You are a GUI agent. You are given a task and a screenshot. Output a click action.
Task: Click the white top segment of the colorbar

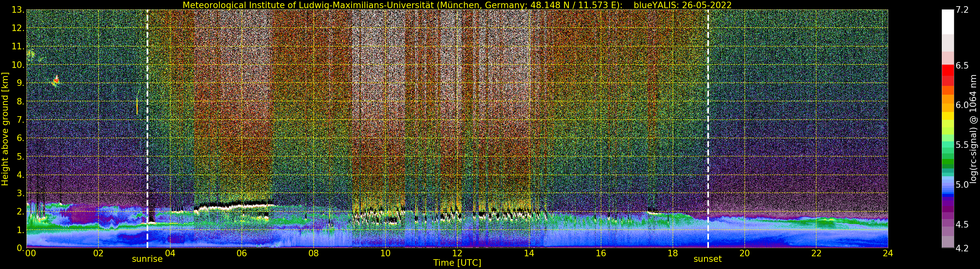pos(948,22)
